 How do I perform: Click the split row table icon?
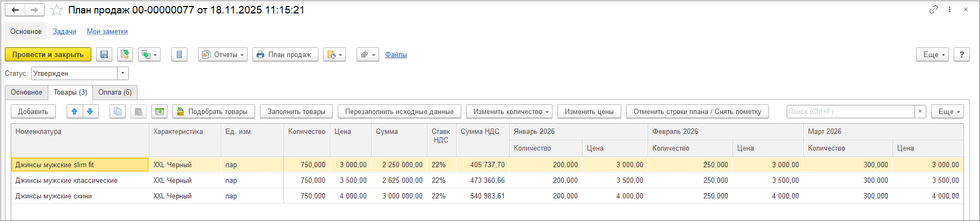coord(159,111)
